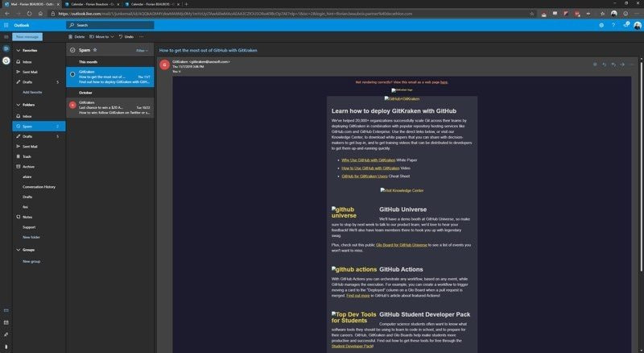Collapse the Folders section

(x=17, y=105)
